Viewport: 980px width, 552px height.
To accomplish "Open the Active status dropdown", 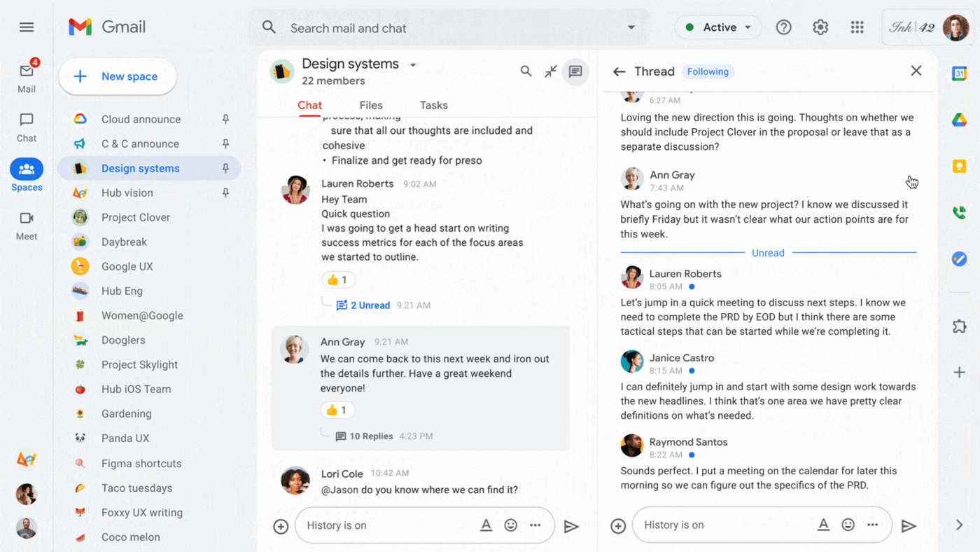I will click(718, 27).
